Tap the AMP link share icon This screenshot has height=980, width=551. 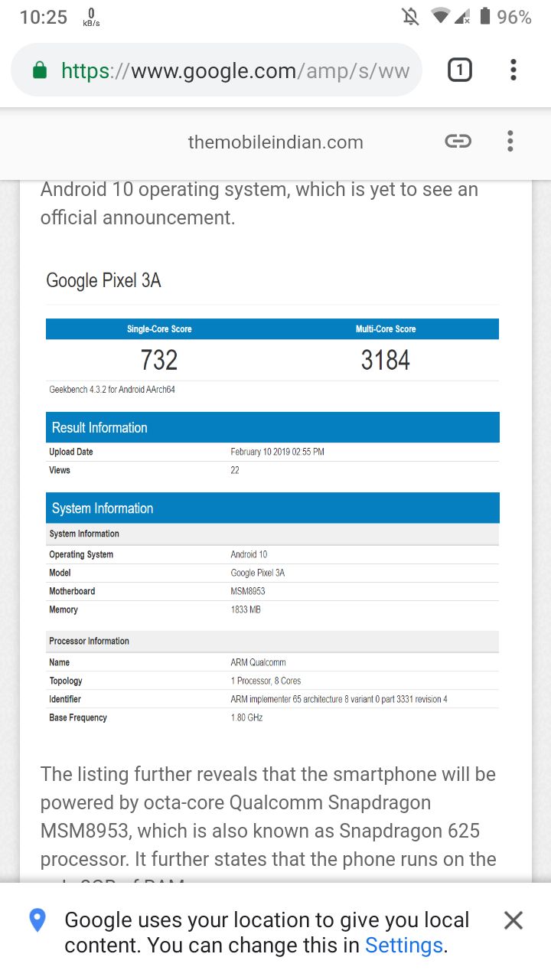[x=458, y=141]
